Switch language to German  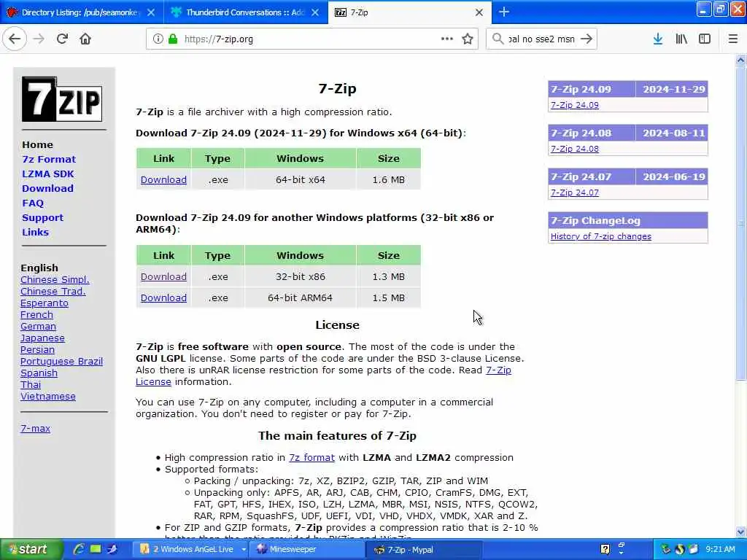click(38, 326)
